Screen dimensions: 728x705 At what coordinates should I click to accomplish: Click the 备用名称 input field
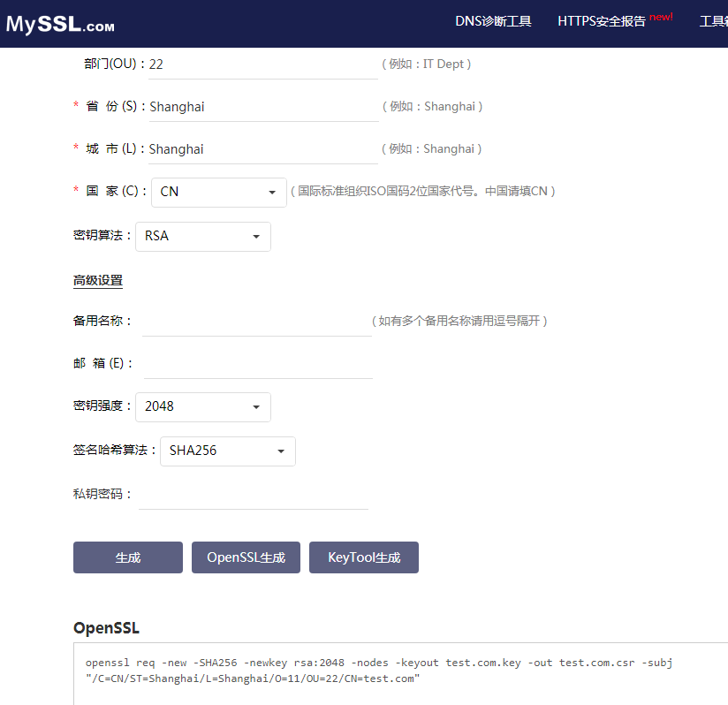256,322
